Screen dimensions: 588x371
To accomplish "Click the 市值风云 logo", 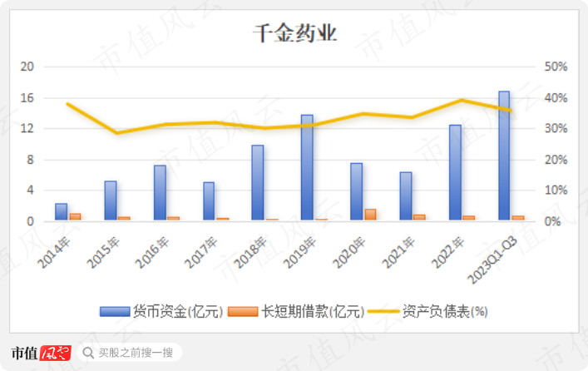I will click(x=42, y=353).
